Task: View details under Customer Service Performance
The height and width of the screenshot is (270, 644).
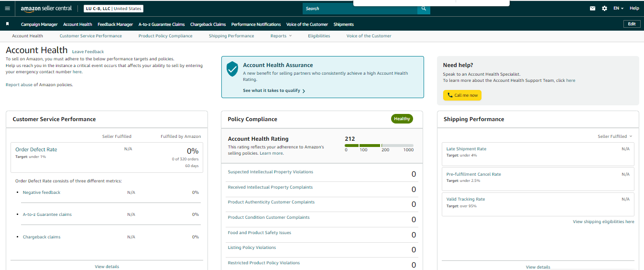Action: [x=107, y=267]
